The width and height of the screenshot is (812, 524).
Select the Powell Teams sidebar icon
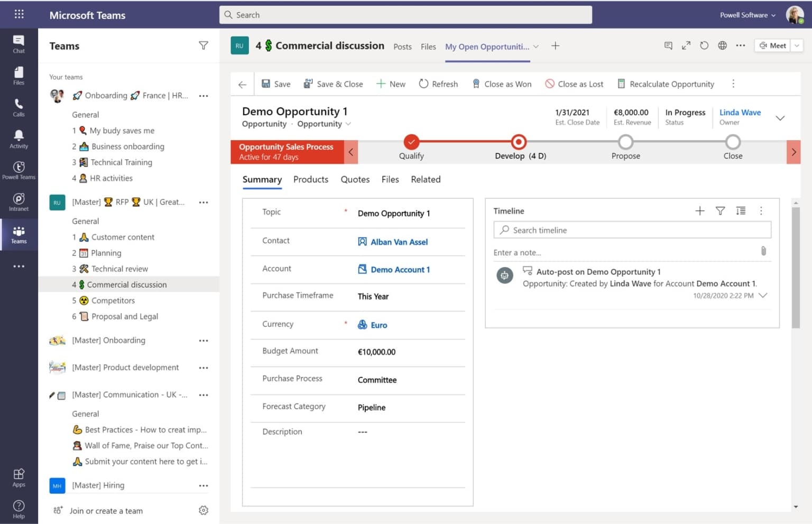tap(19, 168)
